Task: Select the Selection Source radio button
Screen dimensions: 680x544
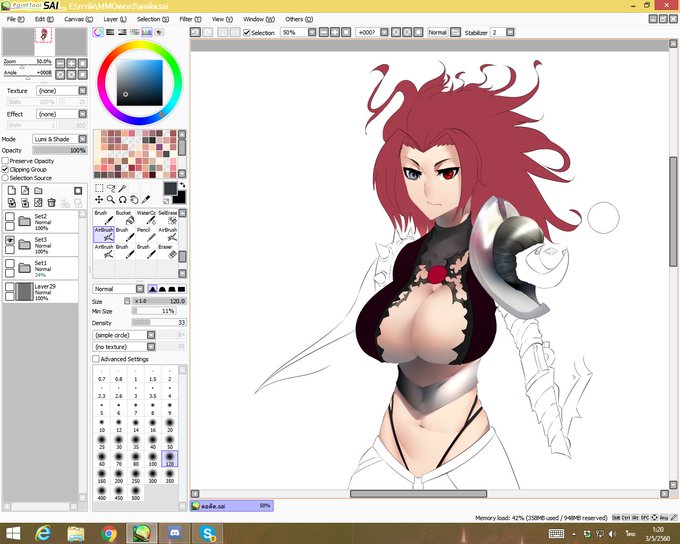Action: click(x=5, y=178)
